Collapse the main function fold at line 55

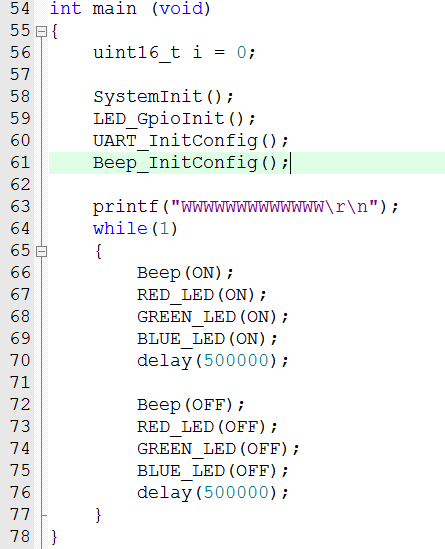pos(41,32)
